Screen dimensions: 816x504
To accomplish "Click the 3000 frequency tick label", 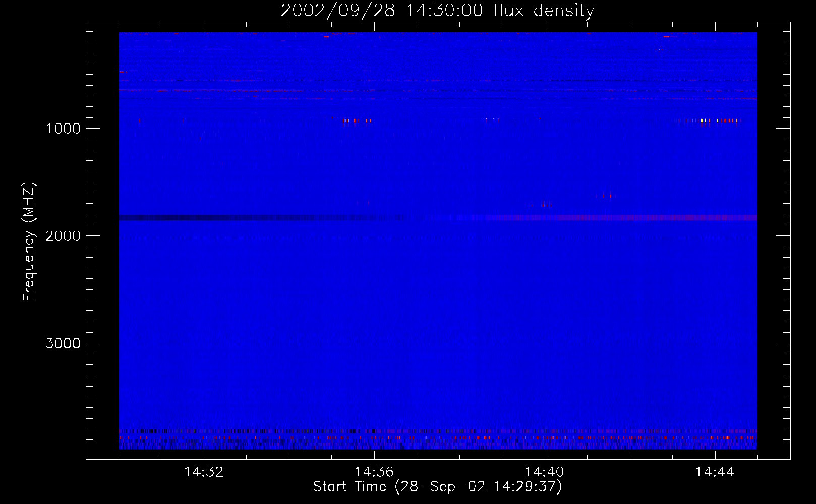I will (x=63, y=343).
